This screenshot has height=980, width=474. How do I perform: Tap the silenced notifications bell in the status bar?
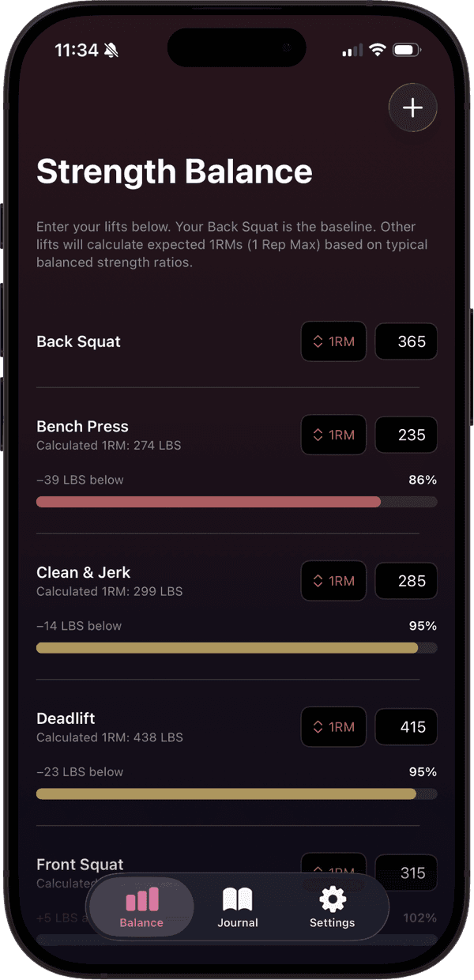(x=111, y=49)
